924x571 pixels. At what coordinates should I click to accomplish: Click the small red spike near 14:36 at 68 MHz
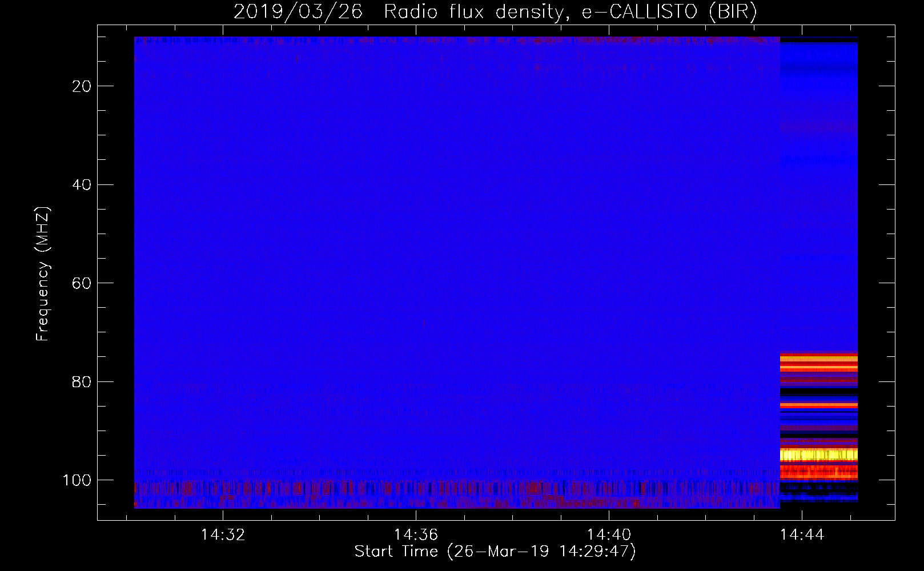click(x=424, y=324)
